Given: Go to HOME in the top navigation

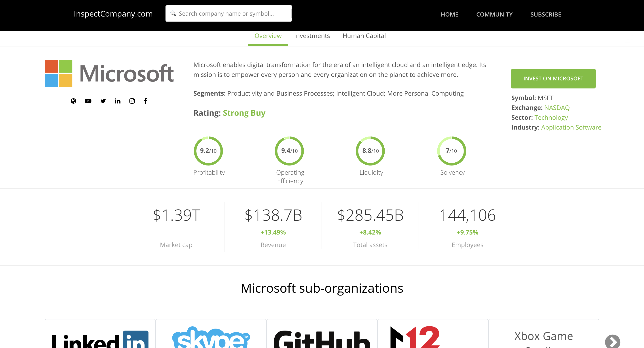Looking at the screenshot, I should coord(449,15).
